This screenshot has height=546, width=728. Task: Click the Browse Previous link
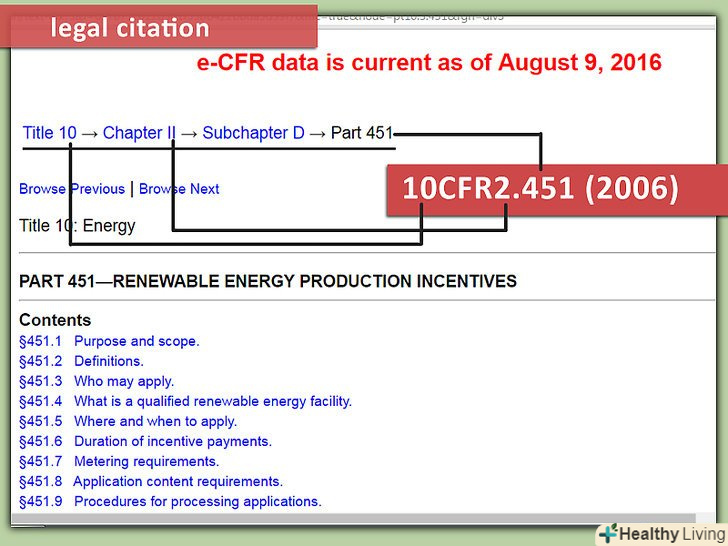click(x=72, y=189)
